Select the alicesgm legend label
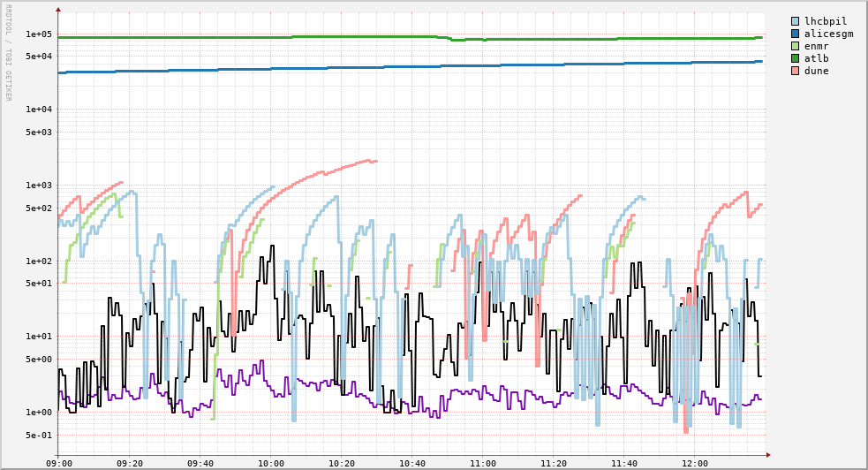This screenshot has height=470, width=868. pyautogui.click(x=828, y=33)
